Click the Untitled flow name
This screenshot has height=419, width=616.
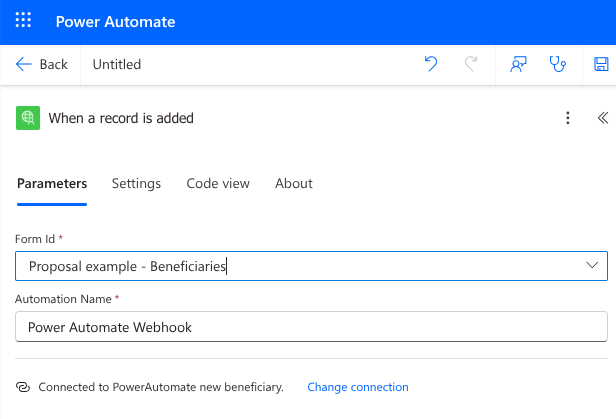[x=117, y=64]
